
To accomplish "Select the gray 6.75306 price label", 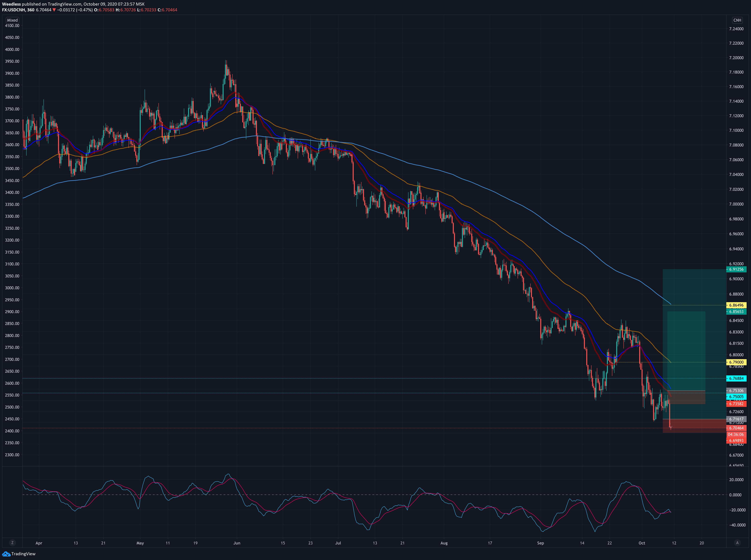I will tap(736, 390).
